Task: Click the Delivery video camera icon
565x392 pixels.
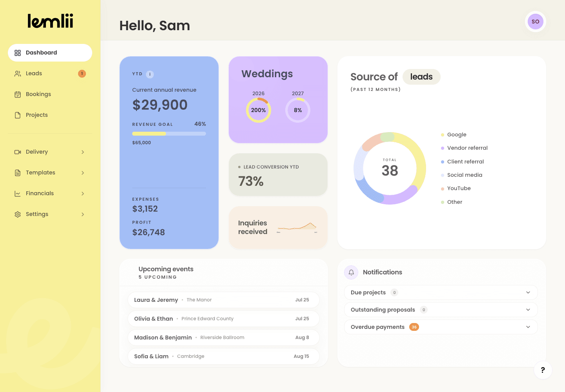Action: click(18, 152)
